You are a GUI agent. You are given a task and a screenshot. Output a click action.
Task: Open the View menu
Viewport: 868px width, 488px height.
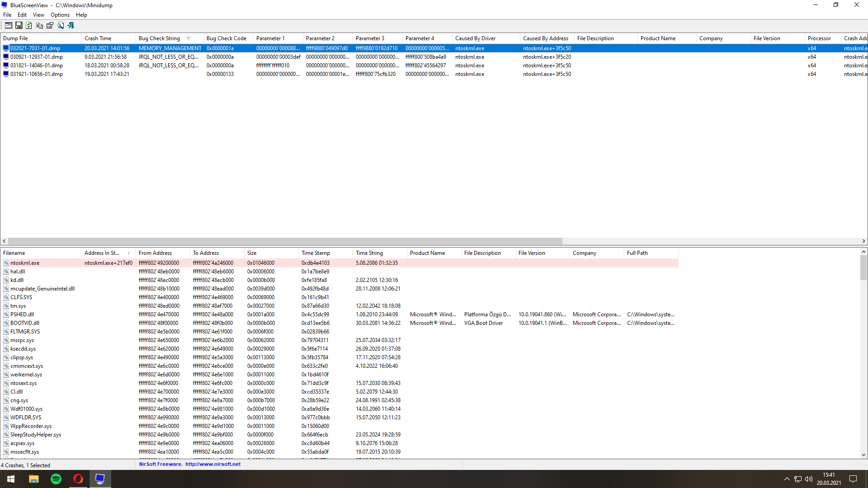click(x=38, y=15)
